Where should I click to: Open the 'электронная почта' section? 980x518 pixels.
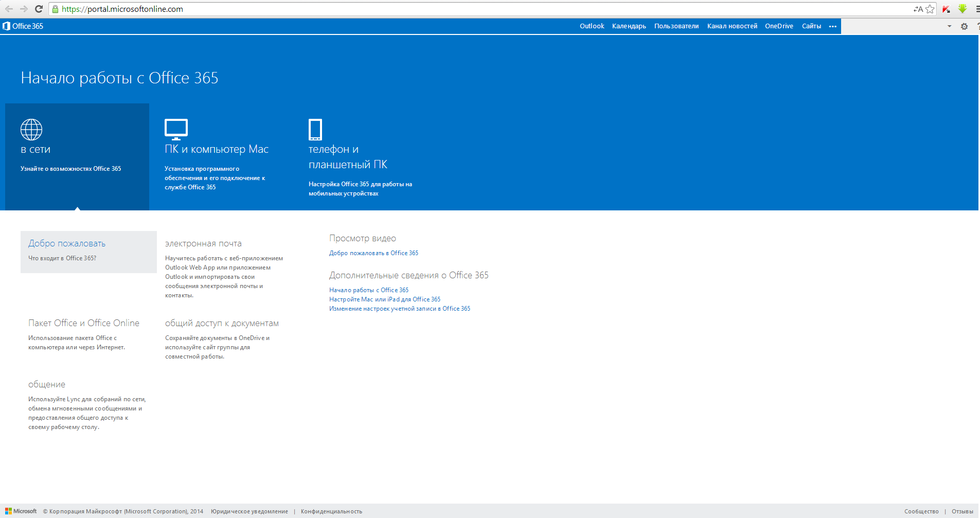(203, 243)
